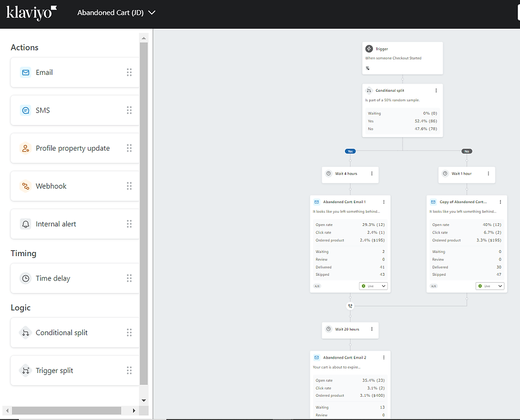Image resolution: width=520 pixels, height=420 pixels.
Task: Click the merge branches icon below Email 1
Action: [350, 306]
